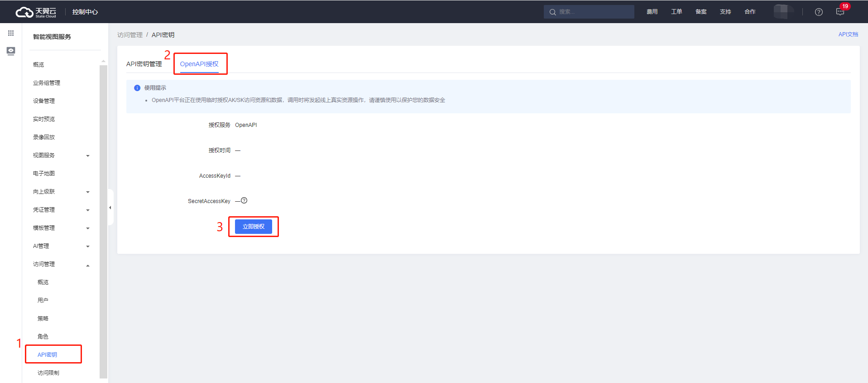Expand the 凭证管理 menu arrow

pyautogui.click(x=88, y=210)
